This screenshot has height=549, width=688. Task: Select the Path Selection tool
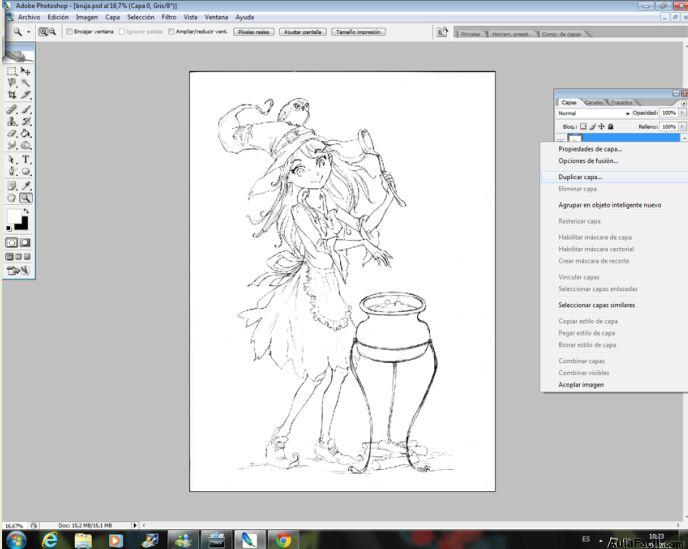pos(12,160)
